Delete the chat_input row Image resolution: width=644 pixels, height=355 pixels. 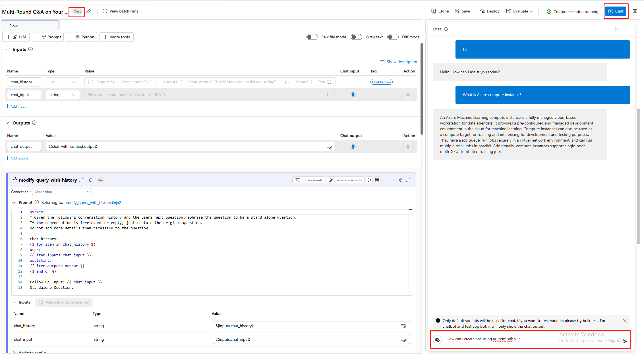(408, 95)
